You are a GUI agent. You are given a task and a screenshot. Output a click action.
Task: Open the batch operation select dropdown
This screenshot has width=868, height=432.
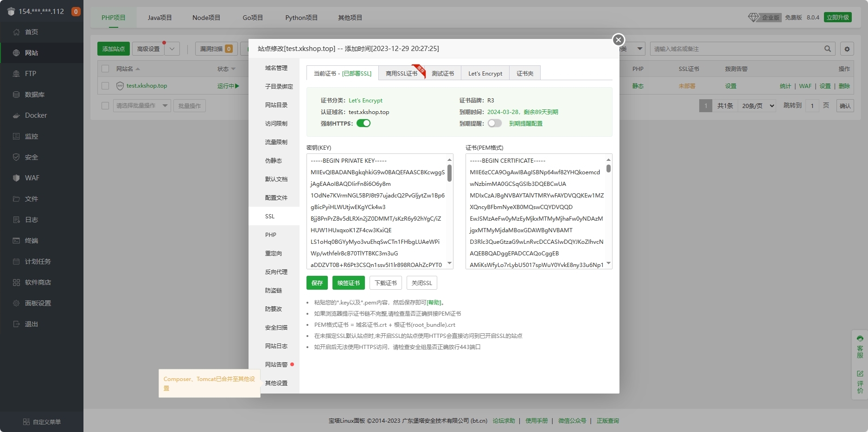point(142,106)
